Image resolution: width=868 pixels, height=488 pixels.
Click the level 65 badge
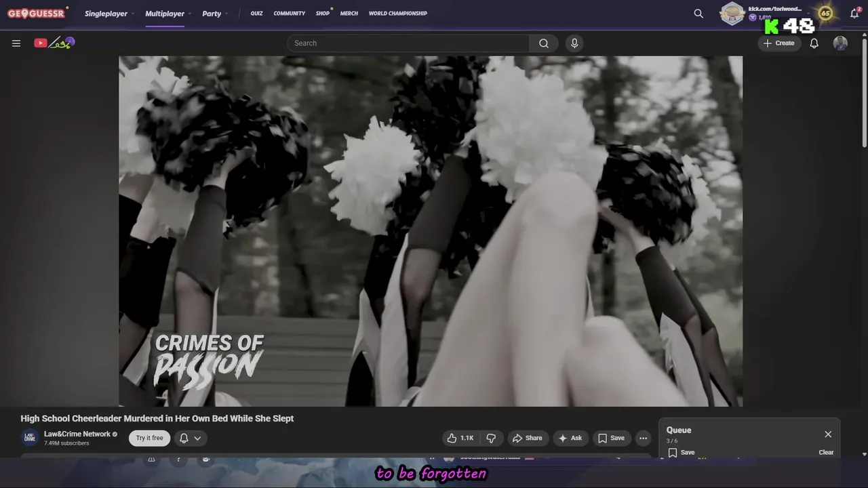click(x=825, y=14)
